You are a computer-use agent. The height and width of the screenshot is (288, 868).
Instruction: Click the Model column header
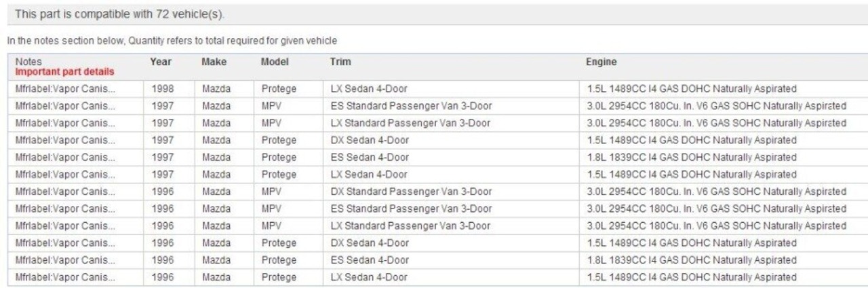tap(275, 62)
